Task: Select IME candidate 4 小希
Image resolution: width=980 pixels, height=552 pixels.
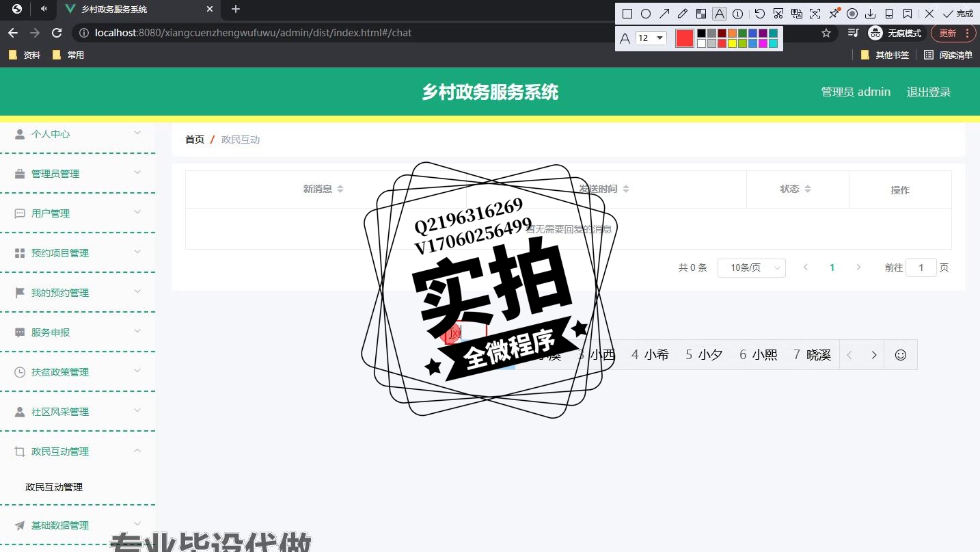Action: tap(650, 354)
